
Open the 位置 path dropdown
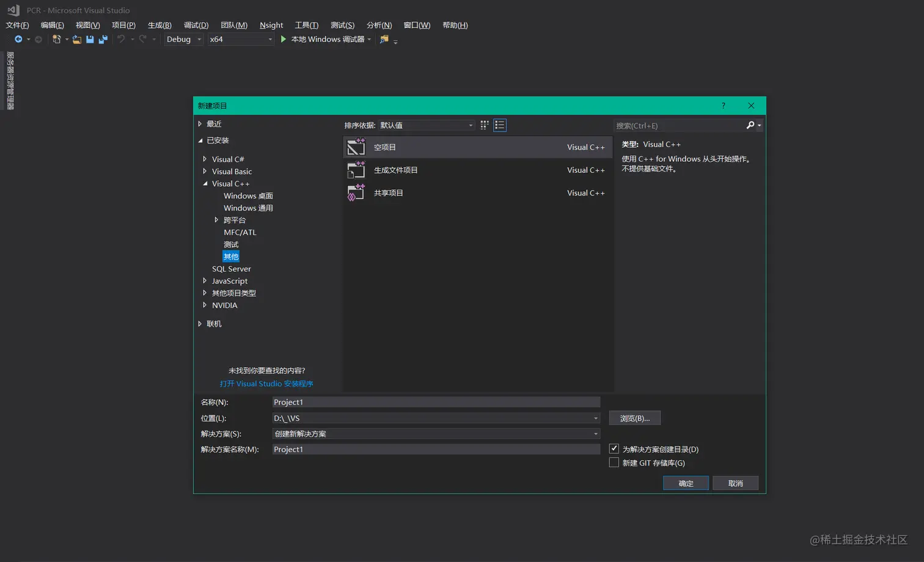[x=596, y=418]
